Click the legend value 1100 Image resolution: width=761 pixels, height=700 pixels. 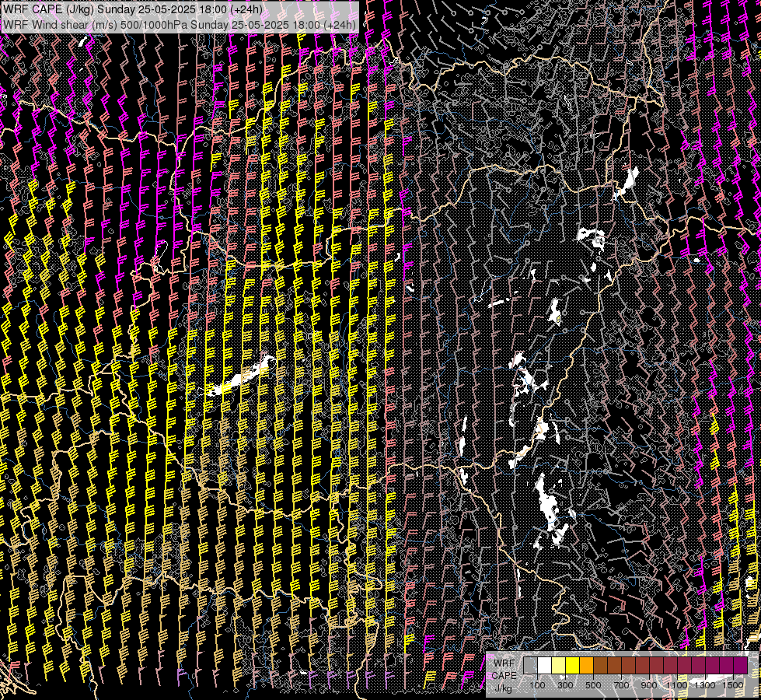click(677, 685)
